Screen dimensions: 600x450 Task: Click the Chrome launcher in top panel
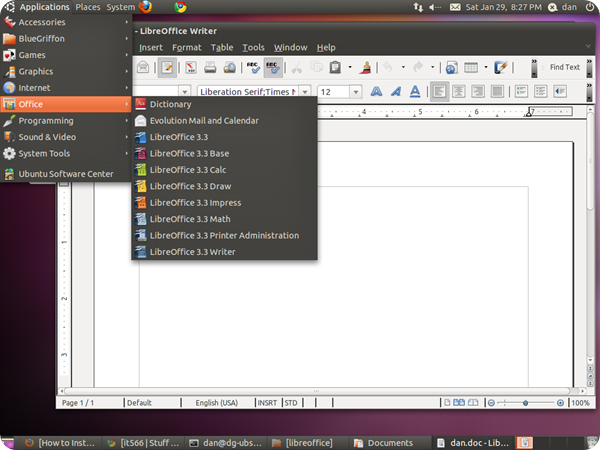pyautogui.click(x=180, y=7)
